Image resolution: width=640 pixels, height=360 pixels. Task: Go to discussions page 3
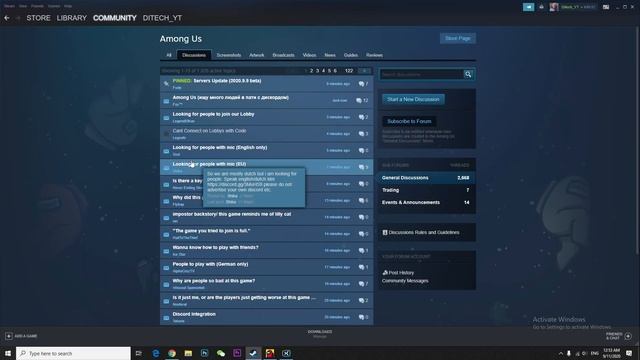[x=317, y=71]
